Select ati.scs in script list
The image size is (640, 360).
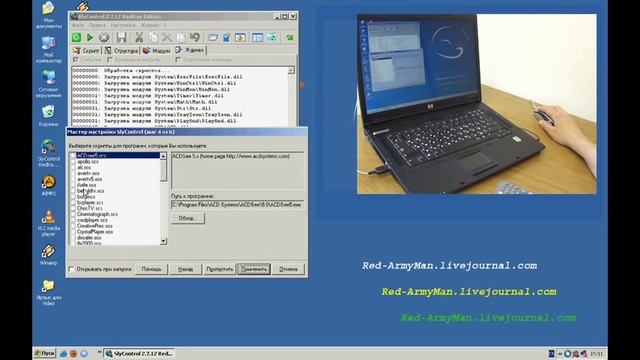(84, 167)
